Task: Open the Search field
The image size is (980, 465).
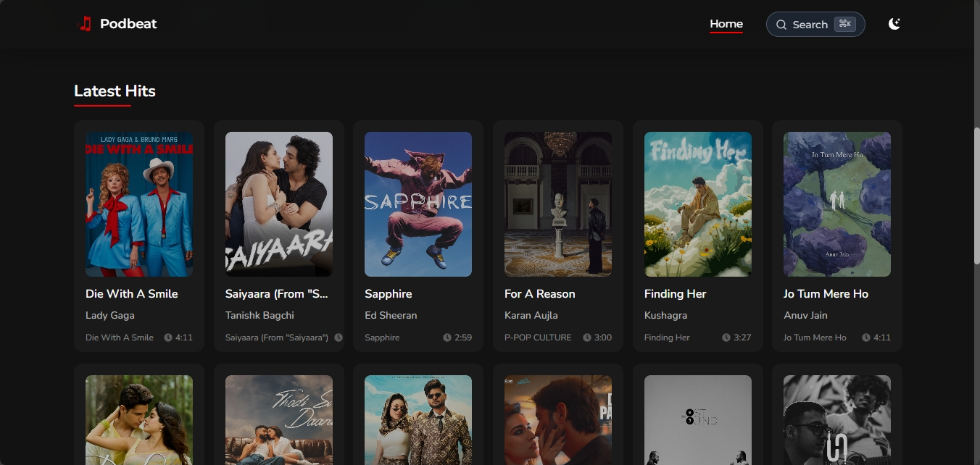Action: click(x=815, y=24)
